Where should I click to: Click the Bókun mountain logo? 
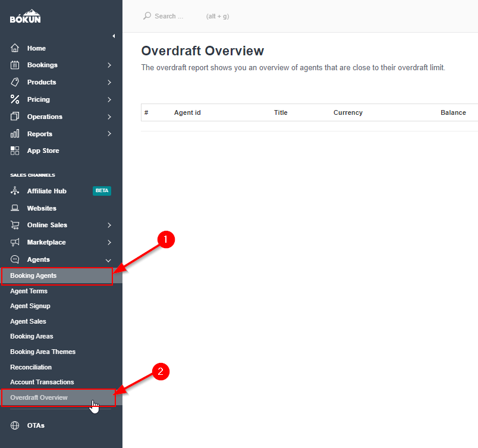(26, 17)
